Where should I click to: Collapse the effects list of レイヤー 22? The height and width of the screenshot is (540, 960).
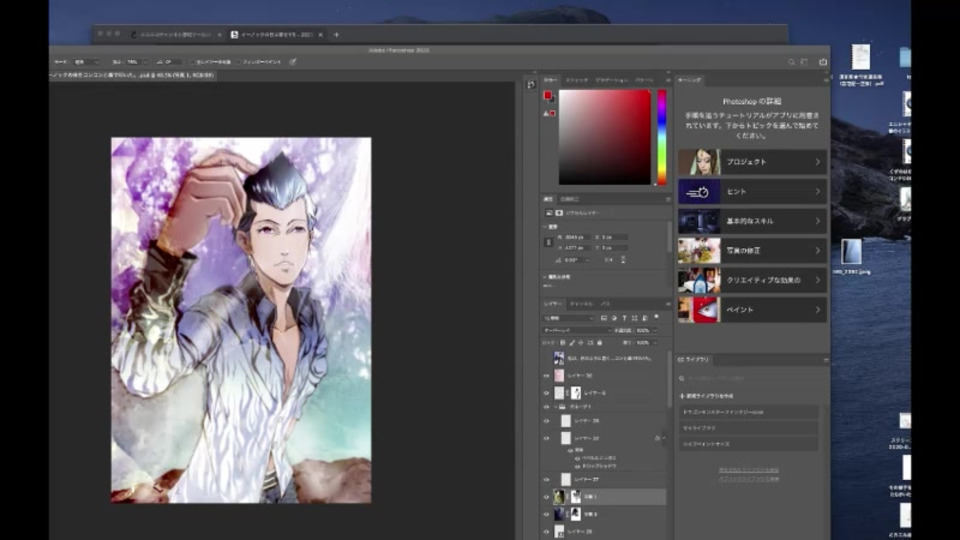coord(664,438)
